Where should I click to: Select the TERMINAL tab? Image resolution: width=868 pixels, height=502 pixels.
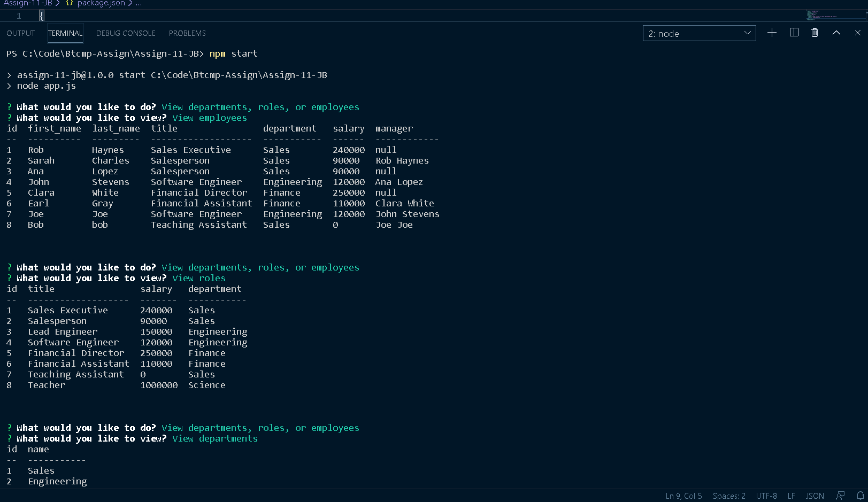coord(65,33)
